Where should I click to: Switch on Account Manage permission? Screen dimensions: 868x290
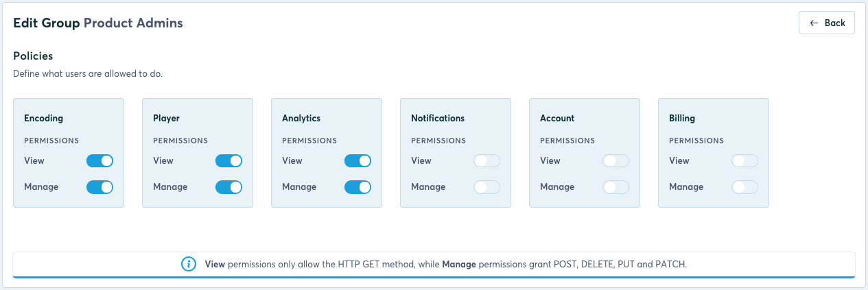pos(615,187)
